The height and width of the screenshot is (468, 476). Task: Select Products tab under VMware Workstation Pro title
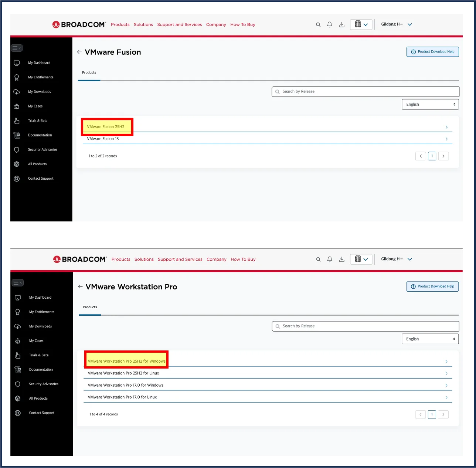[90, 307]
